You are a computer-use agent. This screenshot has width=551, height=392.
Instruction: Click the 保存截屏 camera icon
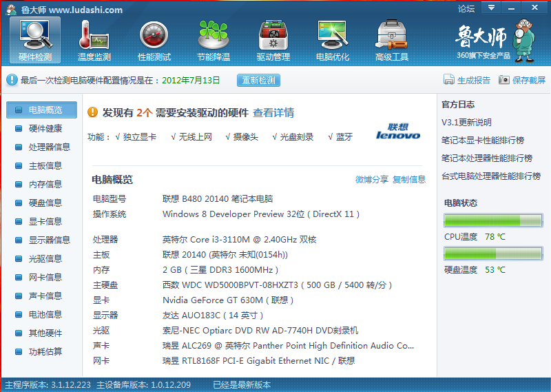pos(503,80)
